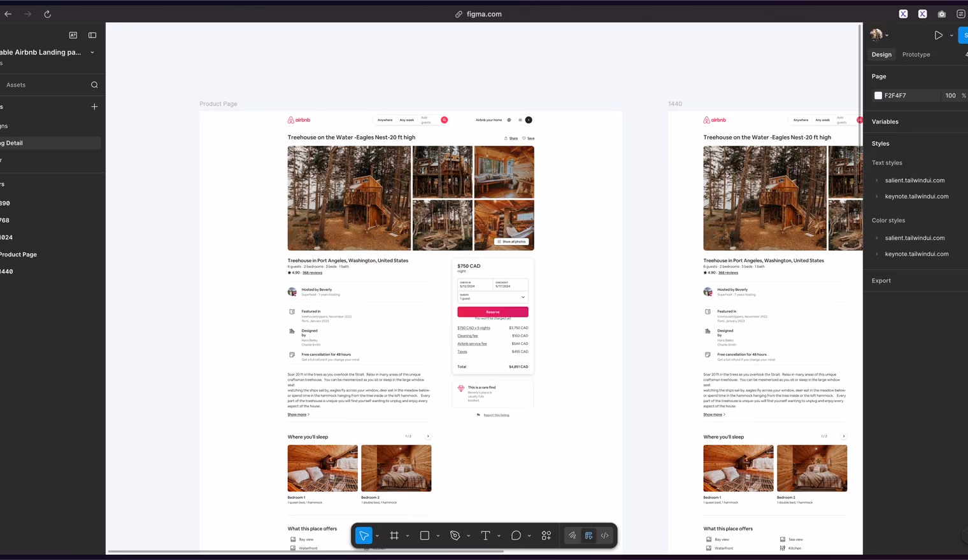The width and height of the screenshot is (968, 560).
Task: Open the Actions components icon
Action: click(546, 536)
